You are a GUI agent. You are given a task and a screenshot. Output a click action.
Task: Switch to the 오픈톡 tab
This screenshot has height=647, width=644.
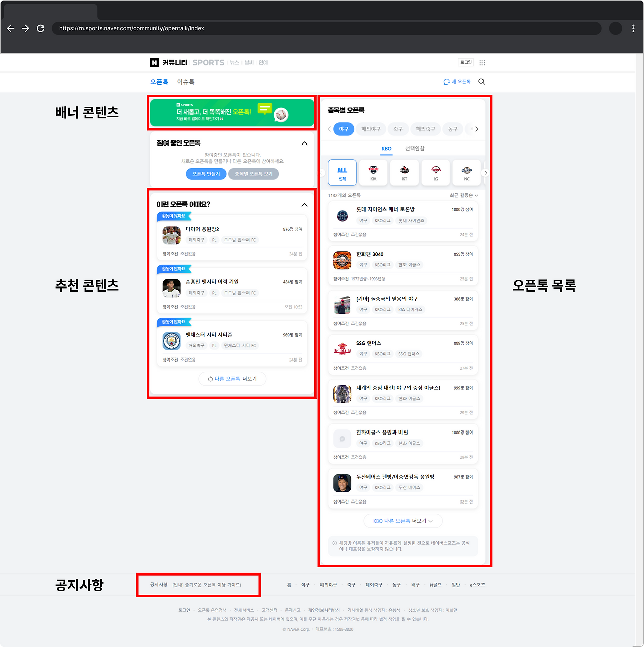[x=159, y=82]
